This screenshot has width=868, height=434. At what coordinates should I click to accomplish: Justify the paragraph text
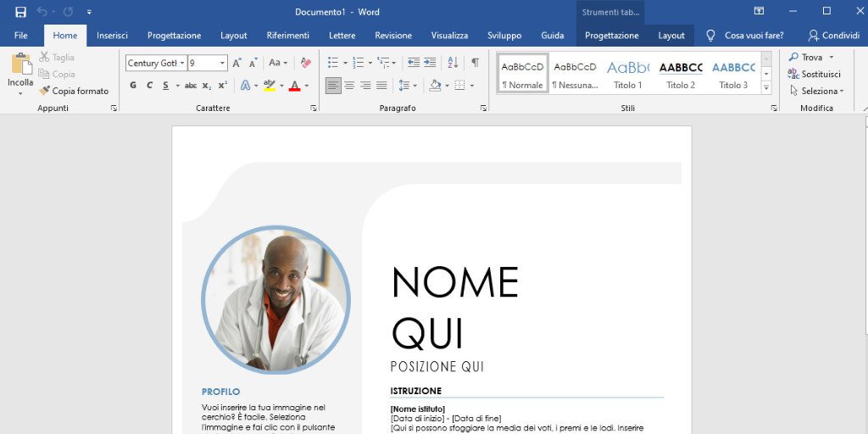pyautogui.click(x=381, y=86)
